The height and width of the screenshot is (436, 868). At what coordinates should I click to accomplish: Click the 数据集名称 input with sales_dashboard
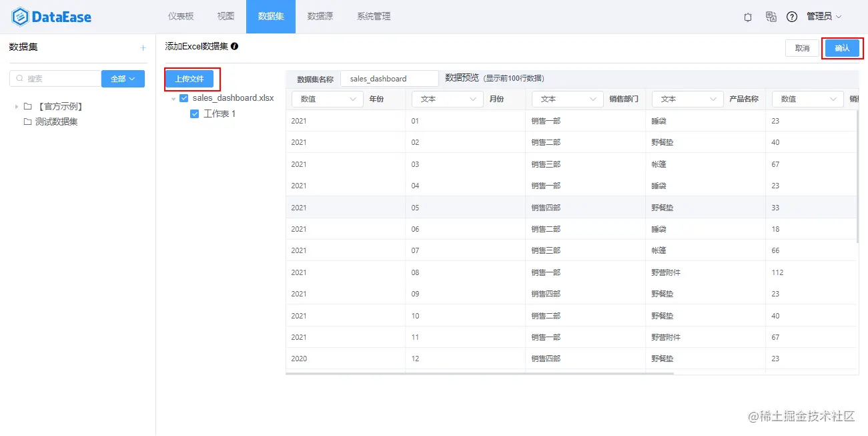pyautogui.click(x=390, y=79)
